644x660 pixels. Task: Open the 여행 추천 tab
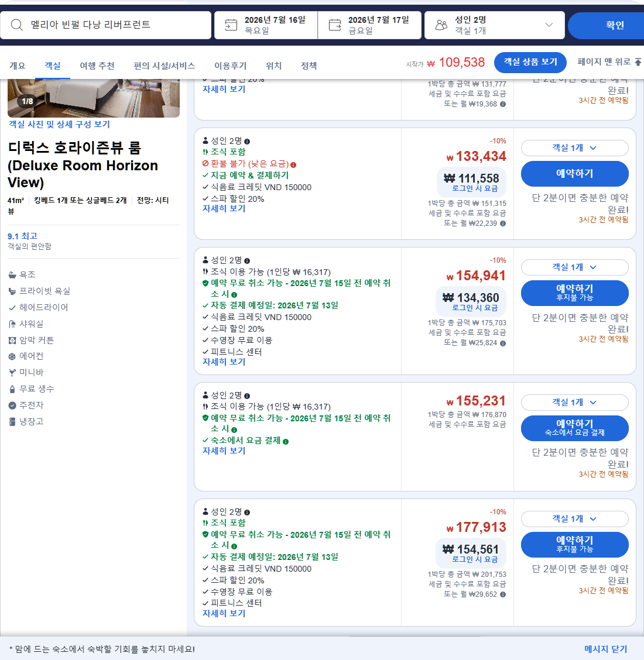click(97, 66)
